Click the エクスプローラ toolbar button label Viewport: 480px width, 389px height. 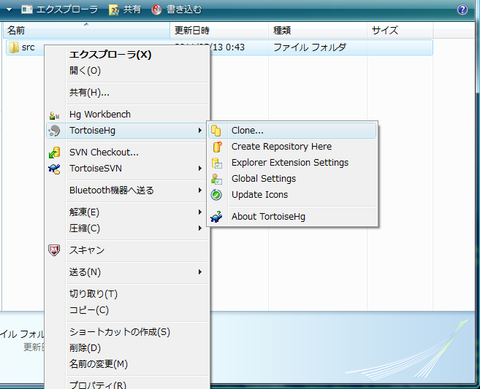coord(67,10)
